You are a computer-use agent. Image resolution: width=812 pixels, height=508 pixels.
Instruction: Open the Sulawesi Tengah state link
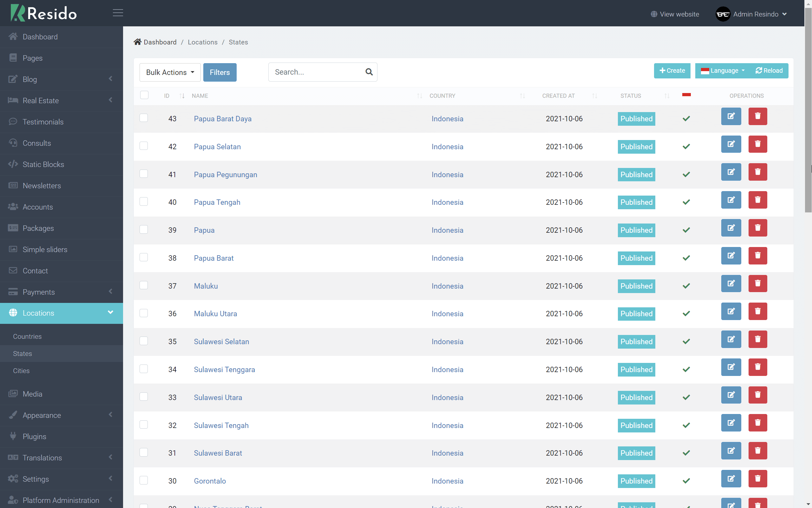pyautogui.click(x=221, y=425)
